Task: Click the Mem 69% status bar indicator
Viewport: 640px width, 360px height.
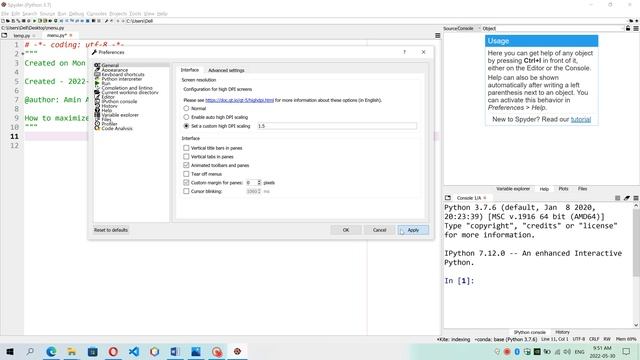Action: point(626,339)
